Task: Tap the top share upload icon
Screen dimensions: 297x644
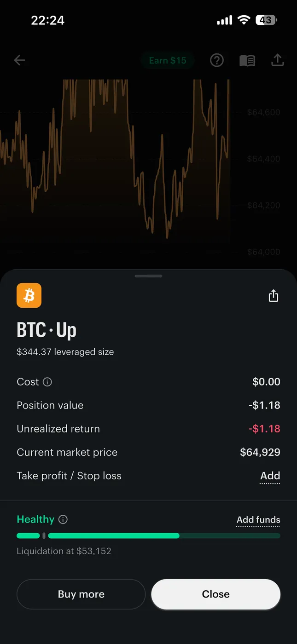Action: pos(277,60)
